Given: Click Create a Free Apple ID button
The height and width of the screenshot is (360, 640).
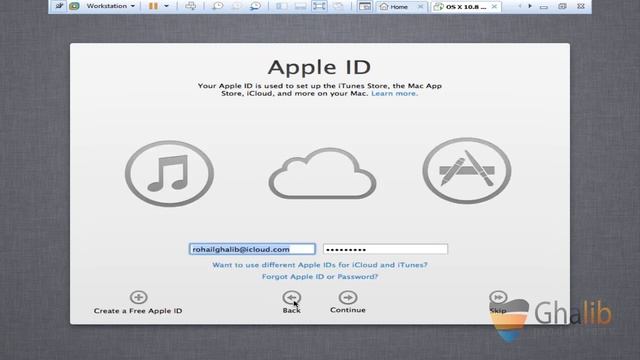Looking at the screenshot, I should point(138,302).
